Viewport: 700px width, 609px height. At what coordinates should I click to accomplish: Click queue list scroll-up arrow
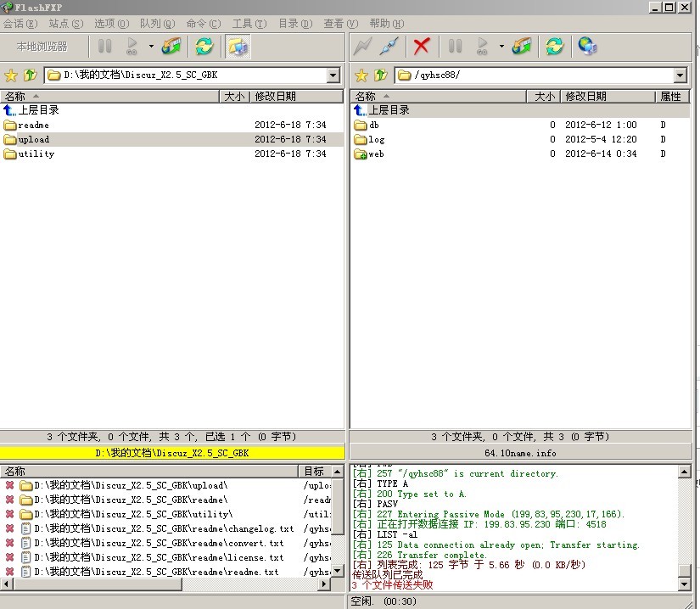pyautogui.click(x=338, y=471)
